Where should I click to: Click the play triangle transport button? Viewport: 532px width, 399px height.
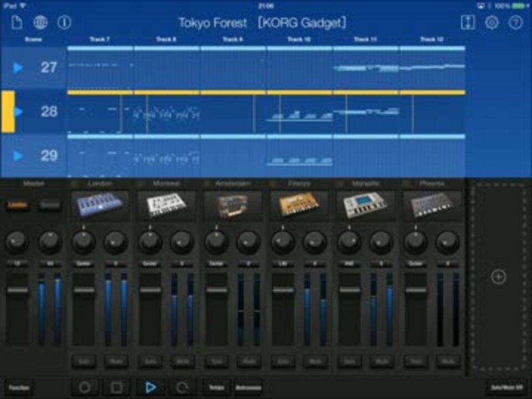pos(150,387)
